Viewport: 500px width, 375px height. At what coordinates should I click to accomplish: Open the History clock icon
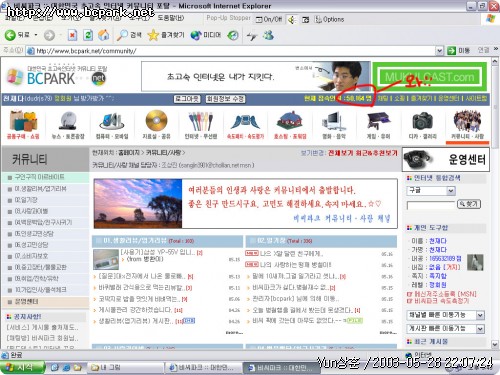click(x=233, y=35)
